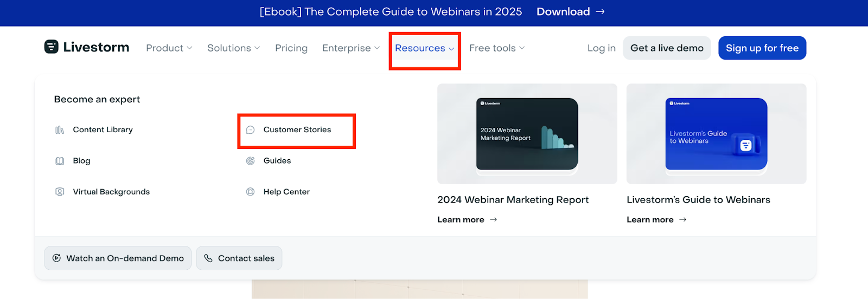
Task: Open the Livestorm's Guide to Webinars thumbnail
Action: point(717,134)
